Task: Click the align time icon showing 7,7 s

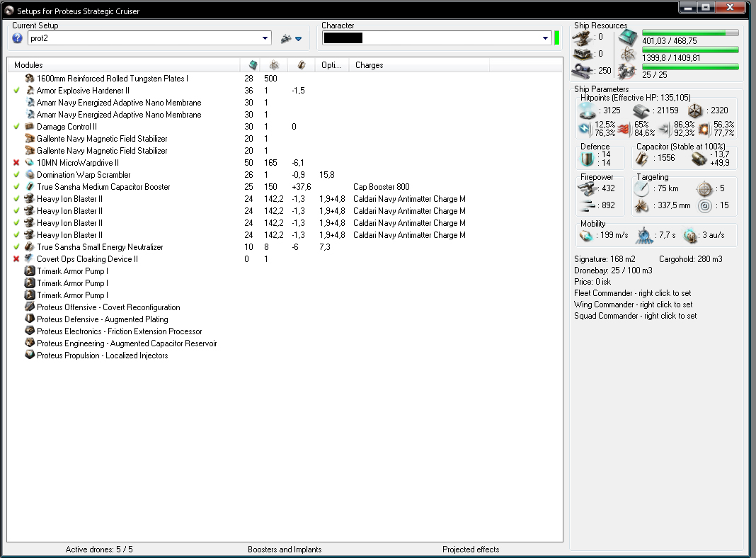Action: click(x=644, y=235)
